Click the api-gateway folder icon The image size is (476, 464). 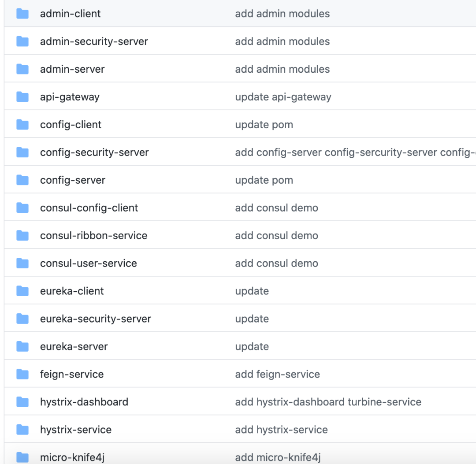click(x=22, y=97)
